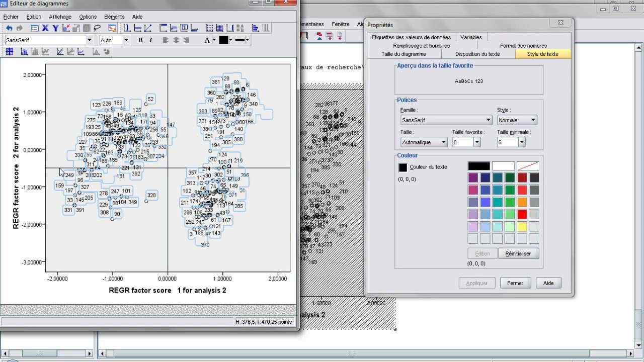Viewport: 644px width, 362px height.
Task: Add a fit line at total icon
Action: (x=148, y=28)
